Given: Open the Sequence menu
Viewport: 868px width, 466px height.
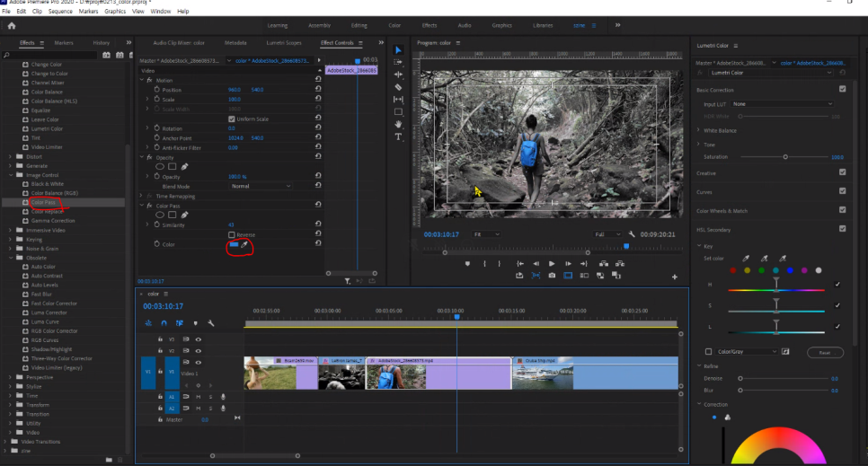Looking at the screenshot, I should (x=60, y=12).
